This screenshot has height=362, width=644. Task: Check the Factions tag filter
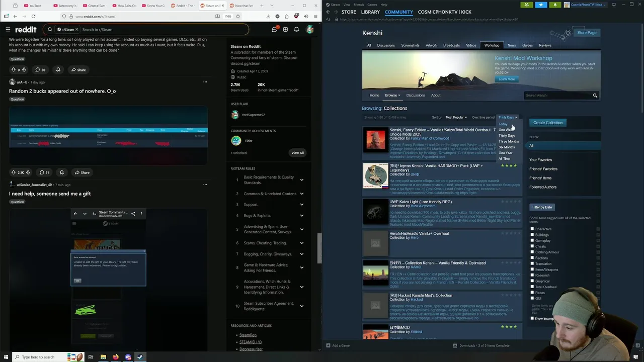tap(532, 258)
